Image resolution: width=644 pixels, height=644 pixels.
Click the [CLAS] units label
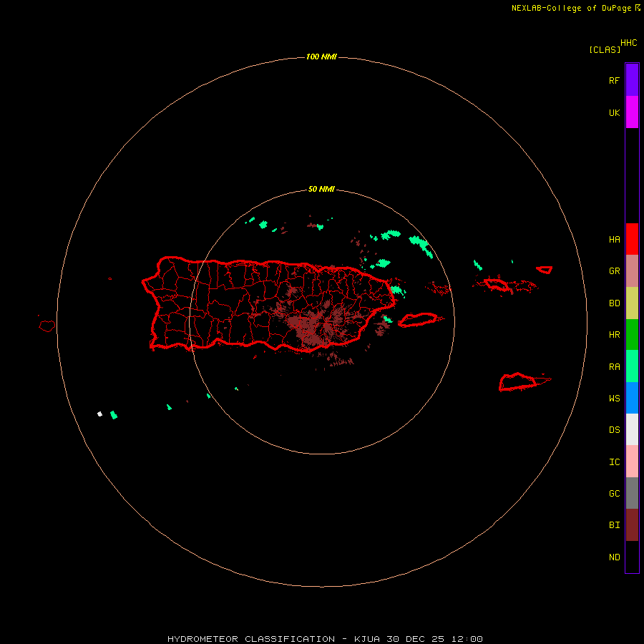[605, 49]
